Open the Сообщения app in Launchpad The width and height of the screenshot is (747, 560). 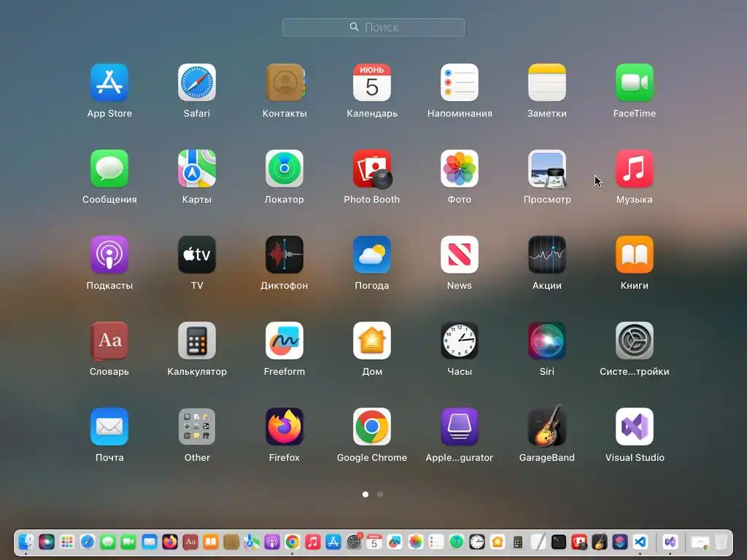(109, 168)
